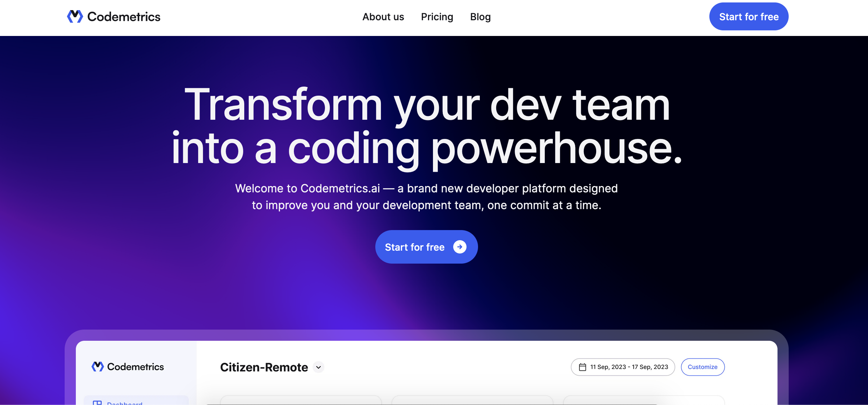This screenshot has height=405, width=868.
Task: Click the calendar icon in the date range selector
Action: pyautogui.click(x=582, y=367)
